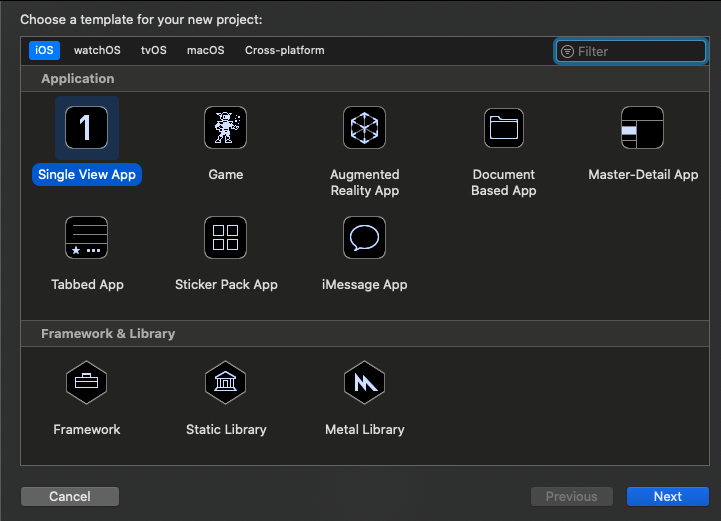Show macOS templates tab

point(206,50)
